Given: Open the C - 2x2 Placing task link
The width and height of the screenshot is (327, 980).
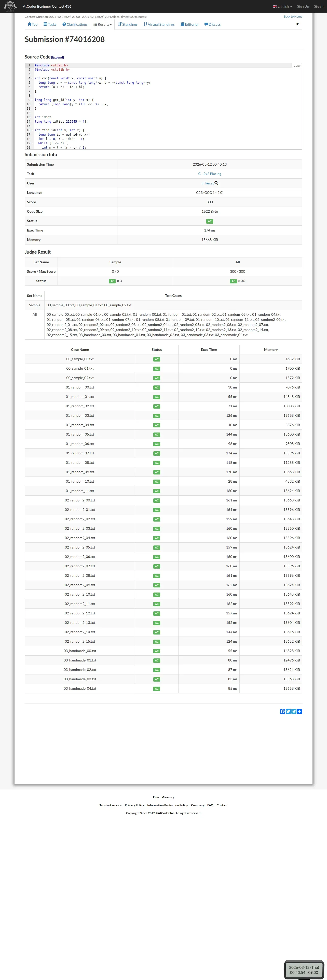Looking at the screenshot, I should [209, 174].
